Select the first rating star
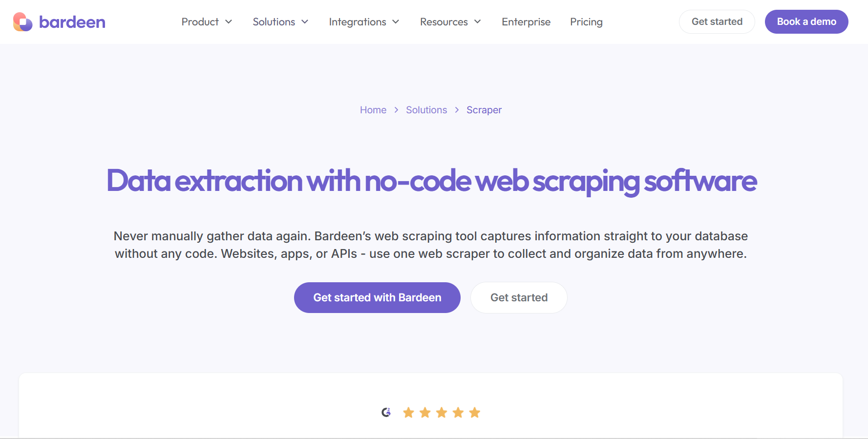868x439 pixels. tap(408, 412)
